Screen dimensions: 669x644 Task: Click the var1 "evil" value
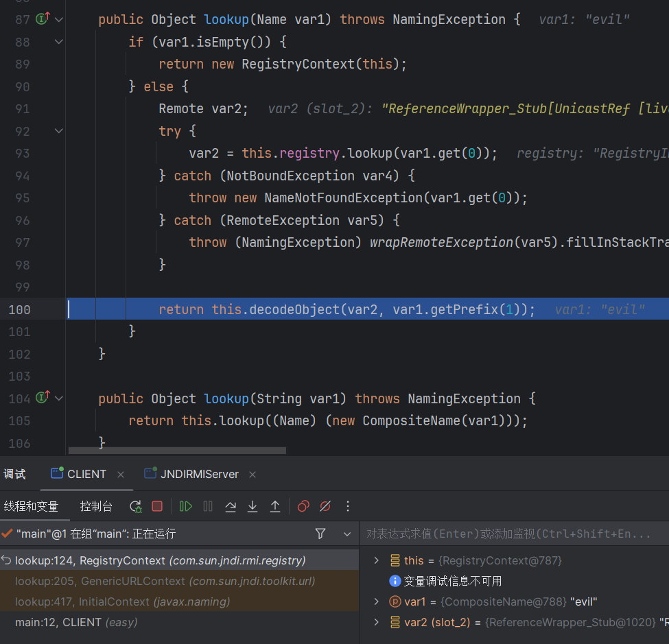(x=583, y=601)
